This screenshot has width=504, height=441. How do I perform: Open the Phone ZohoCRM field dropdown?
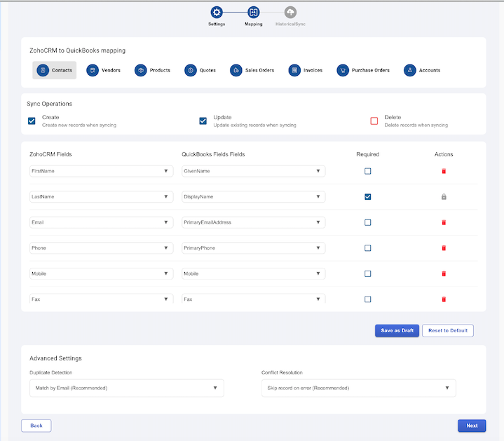tap(101, 247)
